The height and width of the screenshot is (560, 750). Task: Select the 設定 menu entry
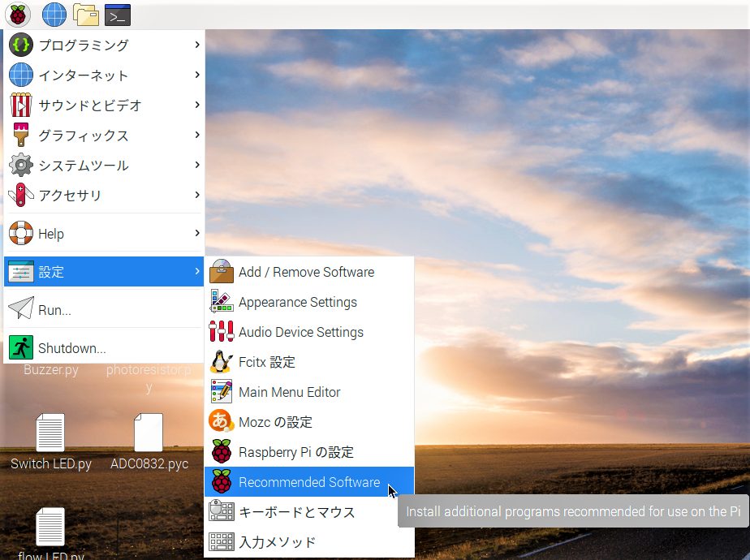point(104,272)
